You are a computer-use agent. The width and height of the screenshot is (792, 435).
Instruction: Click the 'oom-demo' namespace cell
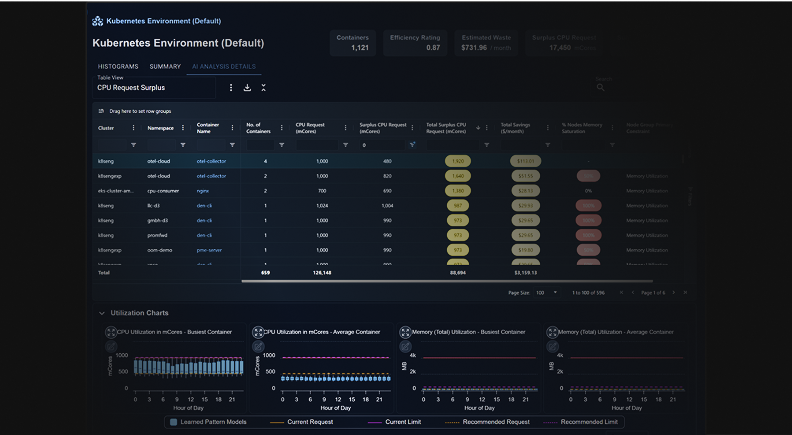(x=160, y=250)
